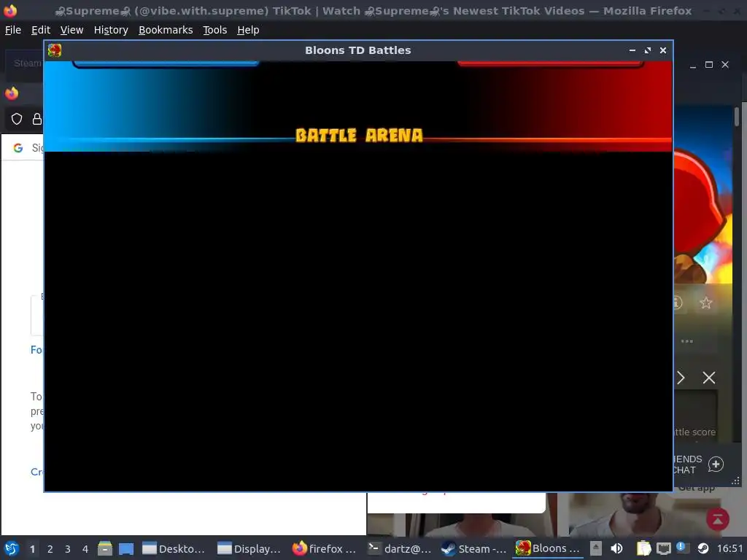
Task: Switch to the Bloons taskbar window
Action: tap(548, 548)
